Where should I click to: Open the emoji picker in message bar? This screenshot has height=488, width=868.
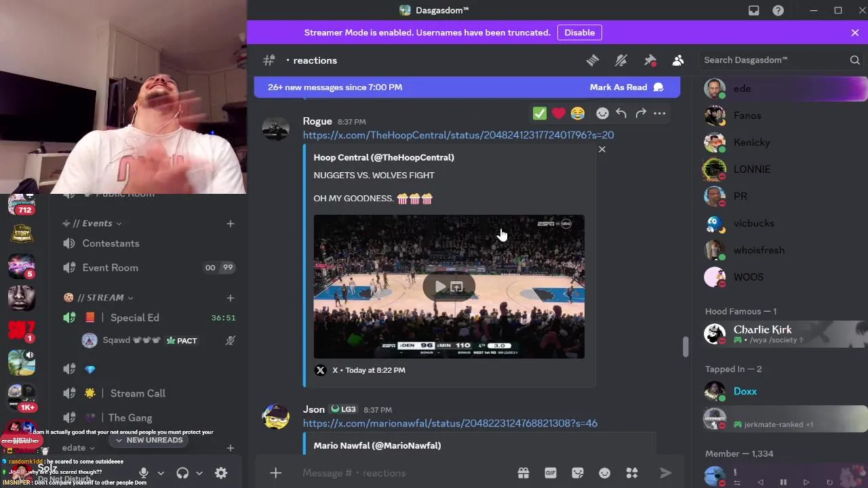point(605,473)
